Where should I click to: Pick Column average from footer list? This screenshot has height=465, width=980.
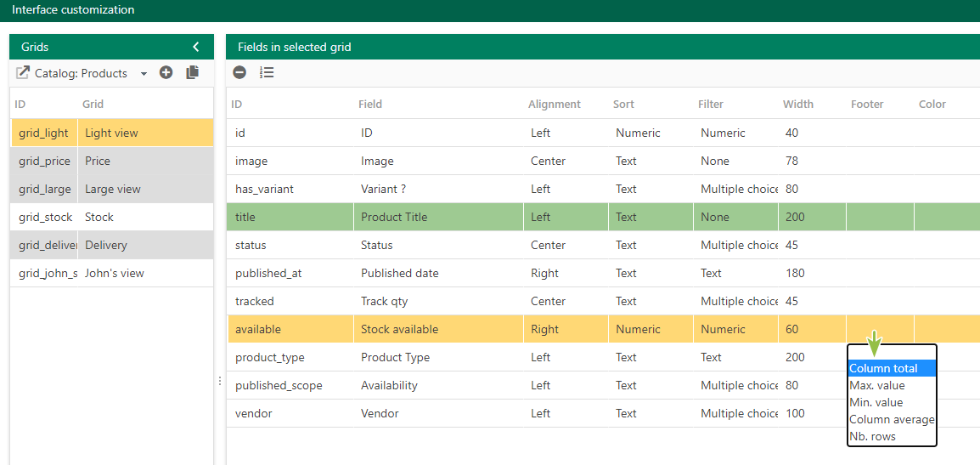[892, 419]
